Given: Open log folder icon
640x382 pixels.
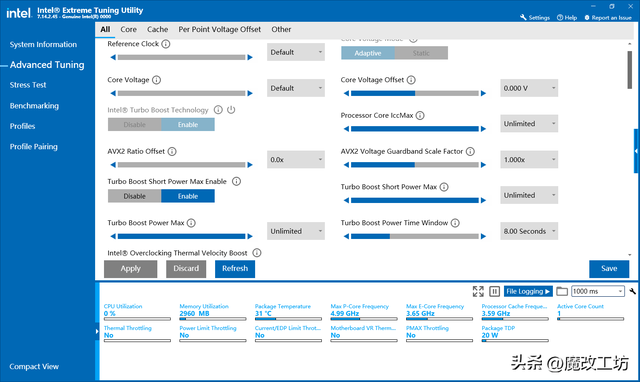Looking at the screenshot, I should [562, 291].
